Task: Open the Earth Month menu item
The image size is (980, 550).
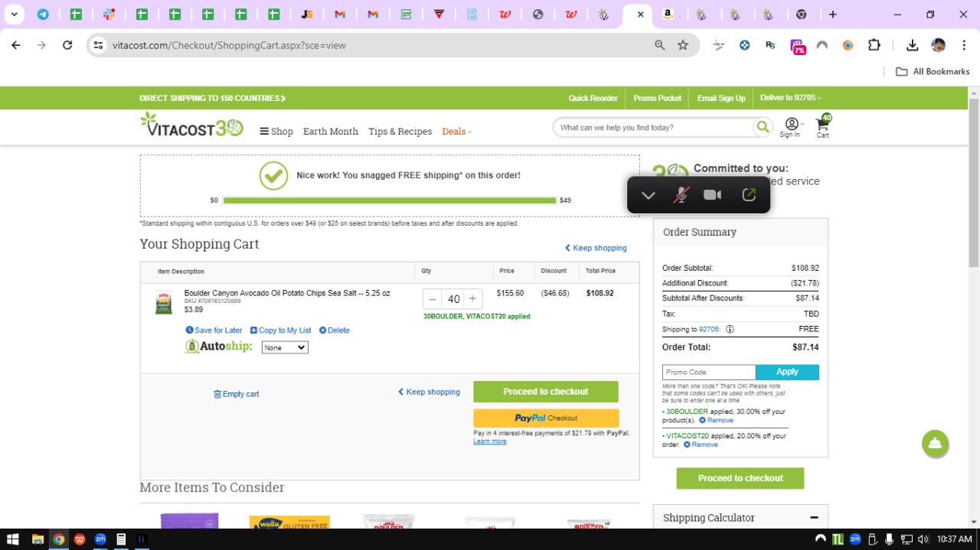Action: tap(331, 132)
